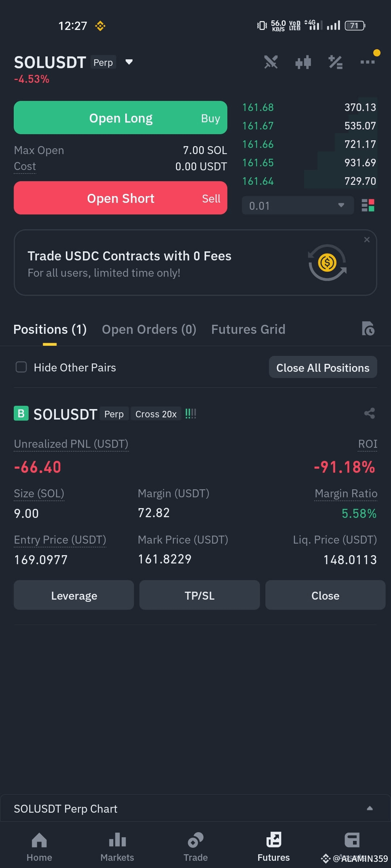Open the 0.01 price precision dropdown
Viewport: 391px width, 868px height.
click(298, 205)
